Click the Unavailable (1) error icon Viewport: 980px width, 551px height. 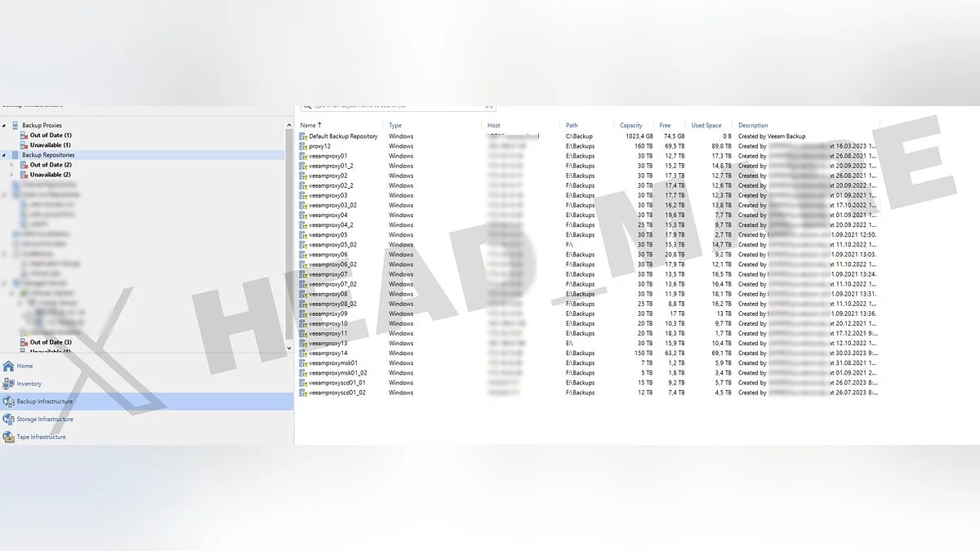(x=24, y=144)
